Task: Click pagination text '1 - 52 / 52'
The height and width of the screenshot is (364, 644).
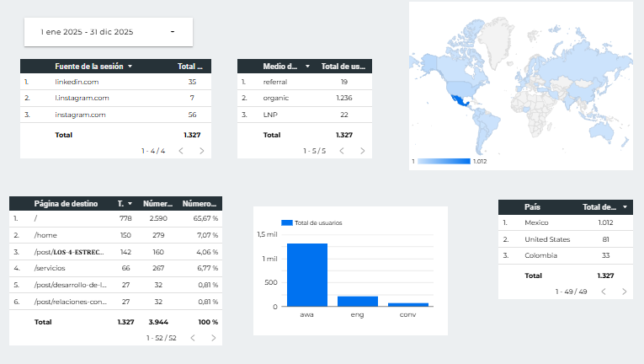Action: [x=162, y=338]
